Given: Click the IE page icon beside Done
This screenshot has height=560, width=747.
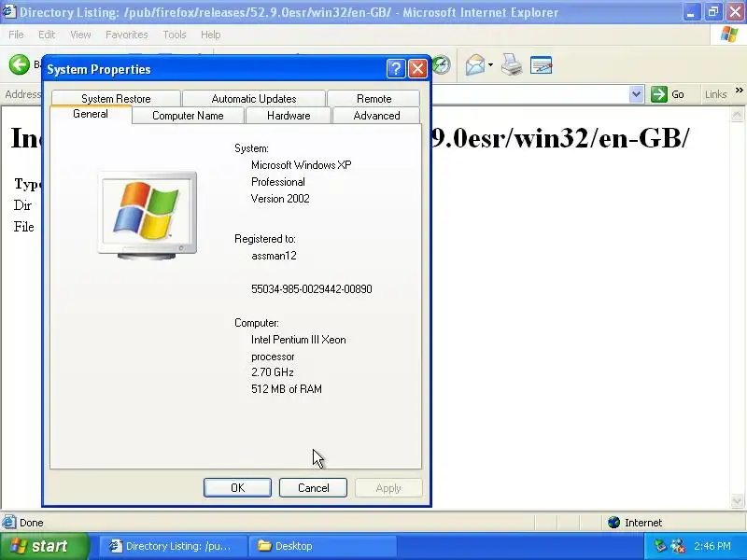Looking at the screenshot, I should coord(8,523).
